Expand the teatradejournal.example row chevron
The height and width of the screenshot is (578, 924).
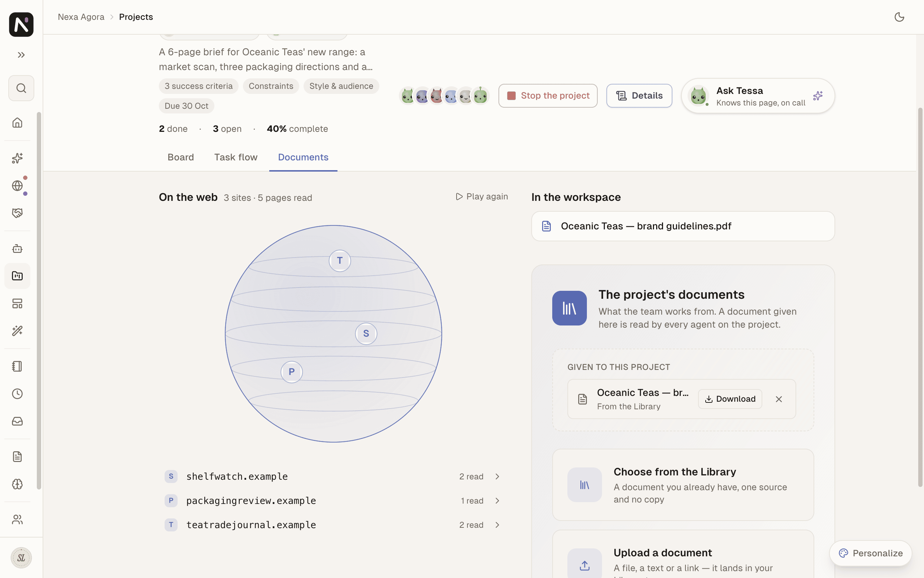pyautogui.click(x=497, y=525)
